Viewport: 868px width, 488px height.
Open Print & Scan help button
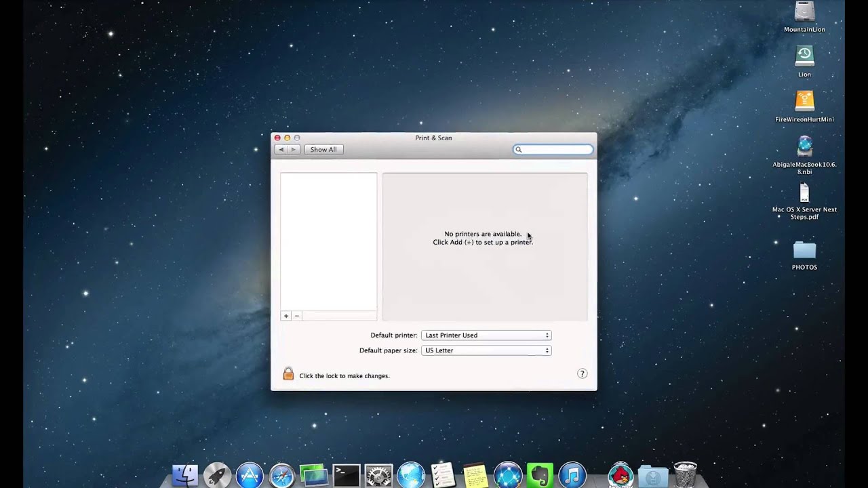pos(582,373)
